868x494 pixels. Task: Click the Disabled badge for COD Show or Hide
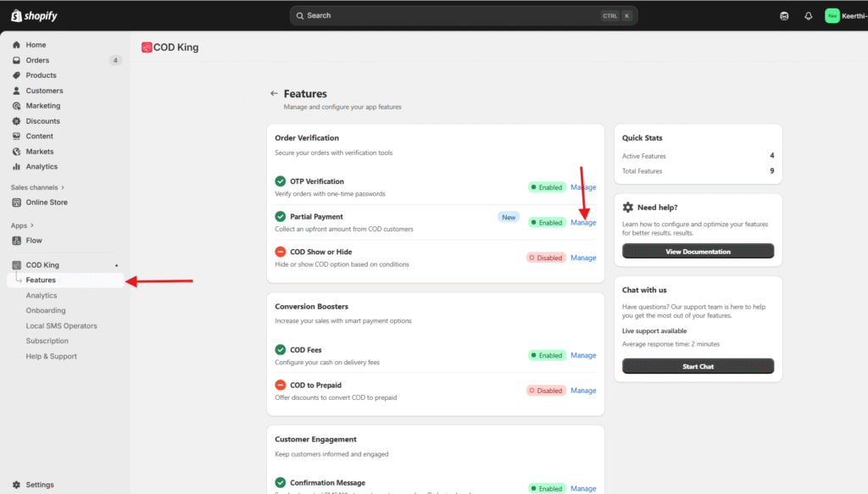click(x=547, y=258)
